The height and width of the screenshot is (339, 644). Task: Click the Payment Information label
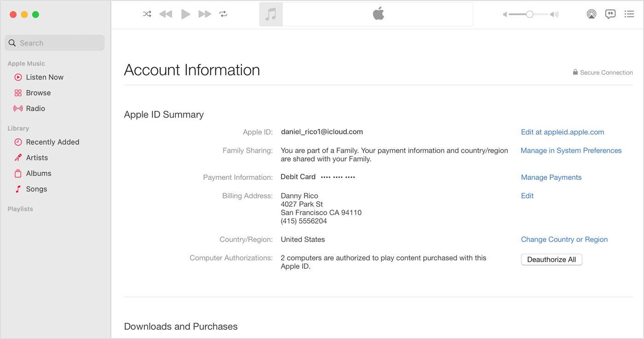coord(238,177)
